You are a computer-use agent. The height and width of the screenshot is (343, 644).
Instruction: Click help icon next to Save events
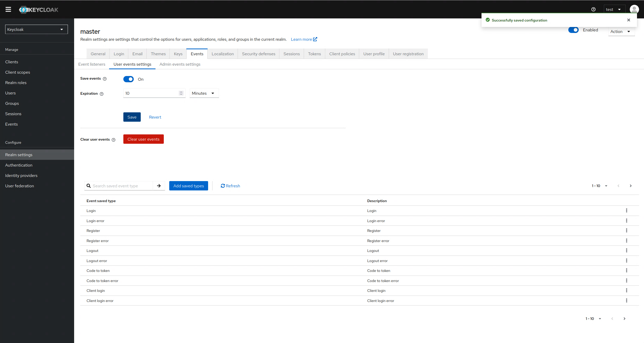point(105,79)
